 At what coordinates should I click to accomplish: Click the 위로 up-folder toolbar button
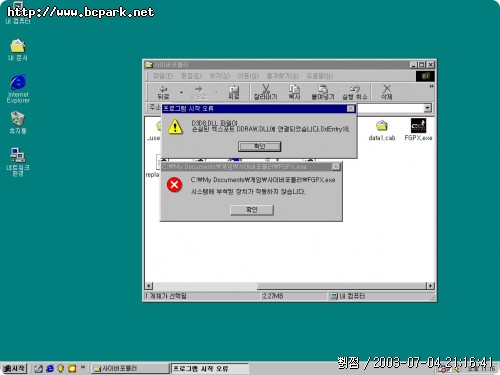point(234,92)
